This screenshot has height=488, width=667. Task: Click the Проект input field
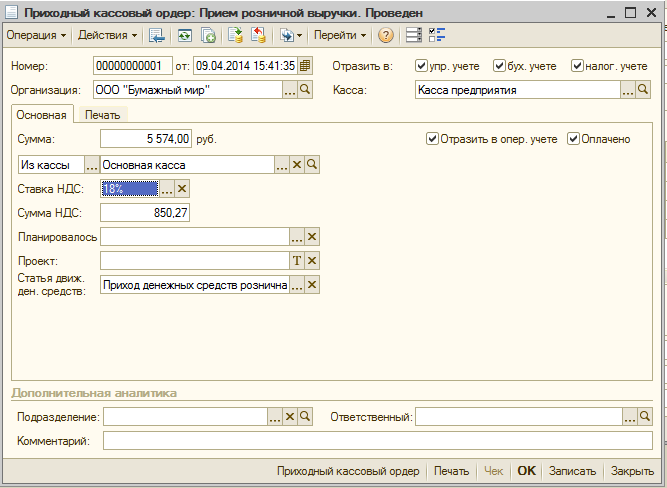(195, 261)
